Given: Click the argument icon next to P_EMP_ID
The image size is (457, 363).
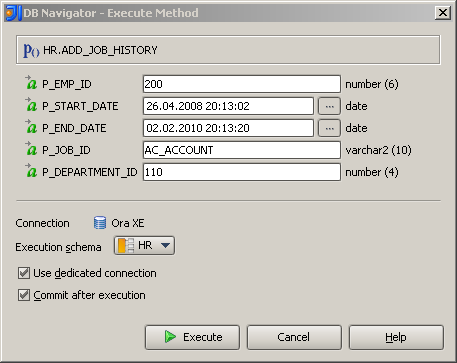Looking at the screenshot, I should pos(31,83).
